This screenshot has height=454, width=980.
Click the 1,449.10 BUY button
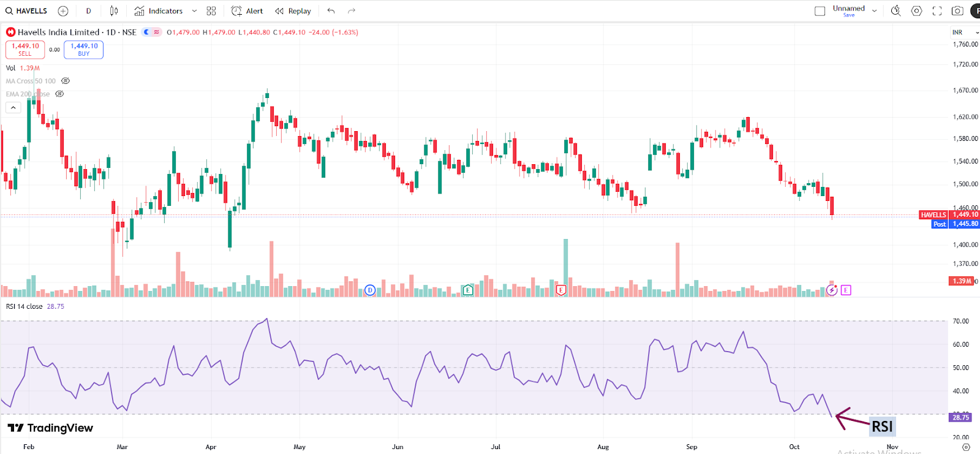(x=84, y=50)
